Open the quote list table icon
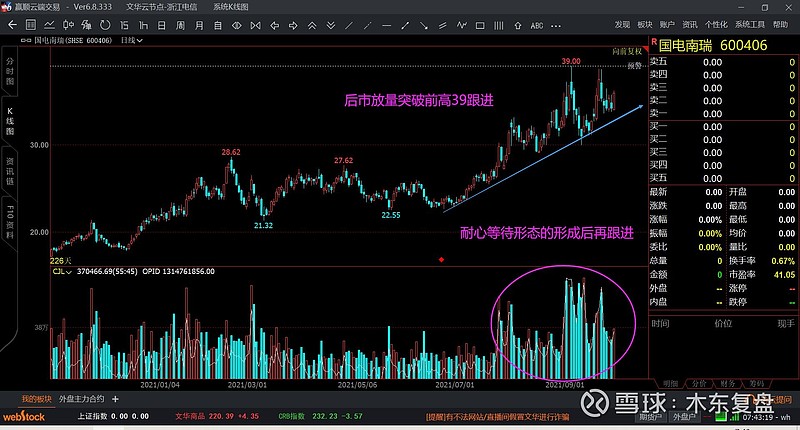800x430 pixels. coord(31,25)
